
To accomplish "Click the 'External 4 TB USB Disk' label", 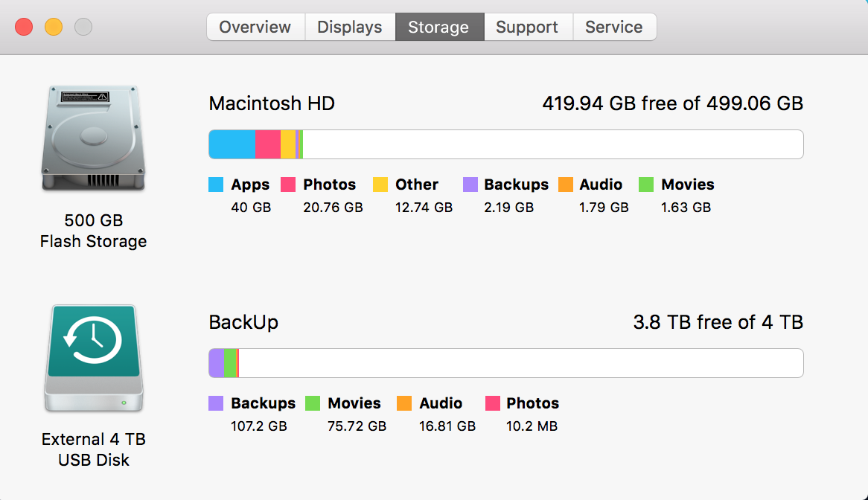I will [94, 449].
